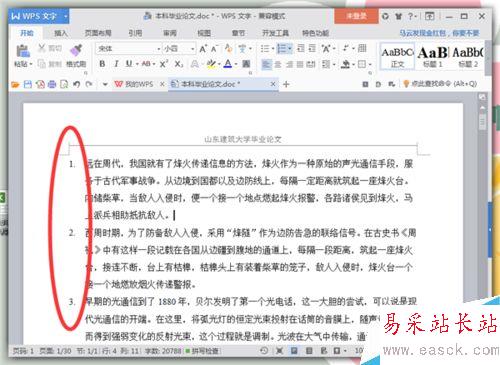Open the Insert ribbon tab

(x=61, y=33)
